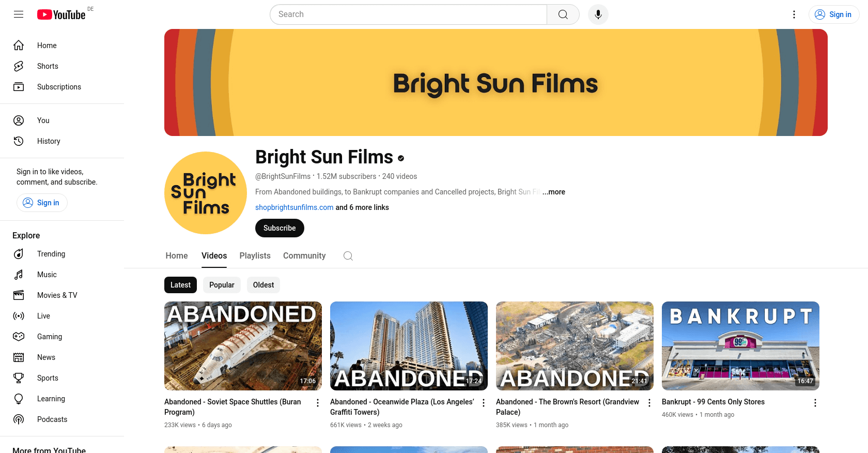
Task: Switch to the Community tab
Action: (x=304, y=256)
